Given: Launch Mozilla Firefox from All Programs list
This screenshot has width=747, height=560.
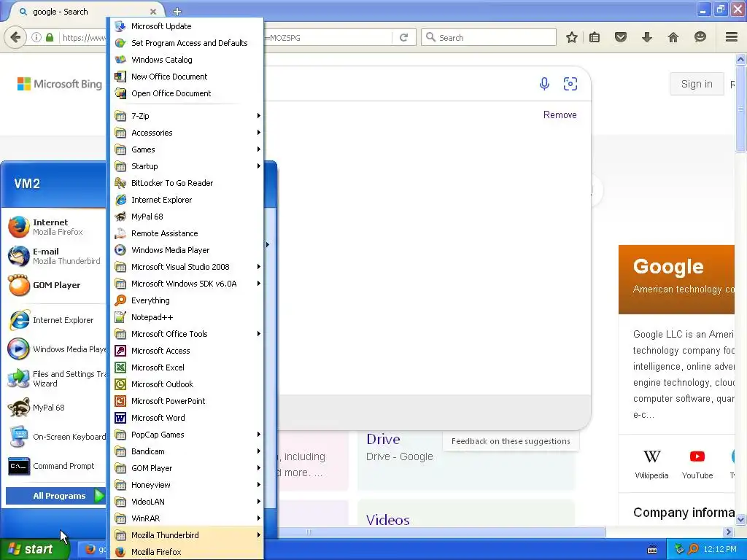Looking at the screenshot, I should [187, 551].
